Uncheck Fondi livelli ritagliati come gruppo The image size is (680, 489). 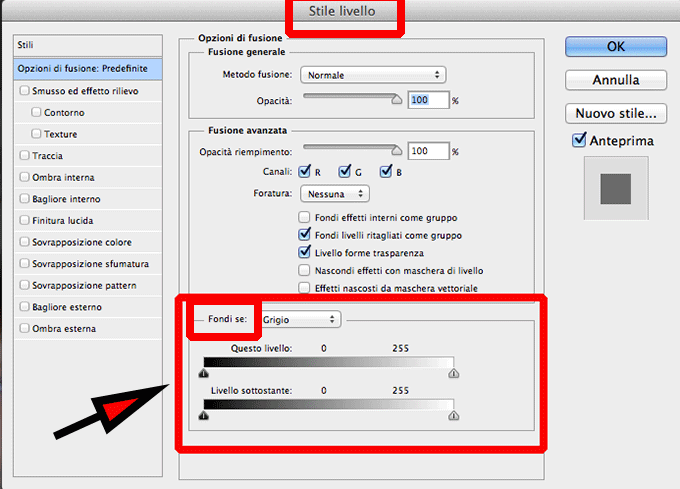click(x=304, y=235)
